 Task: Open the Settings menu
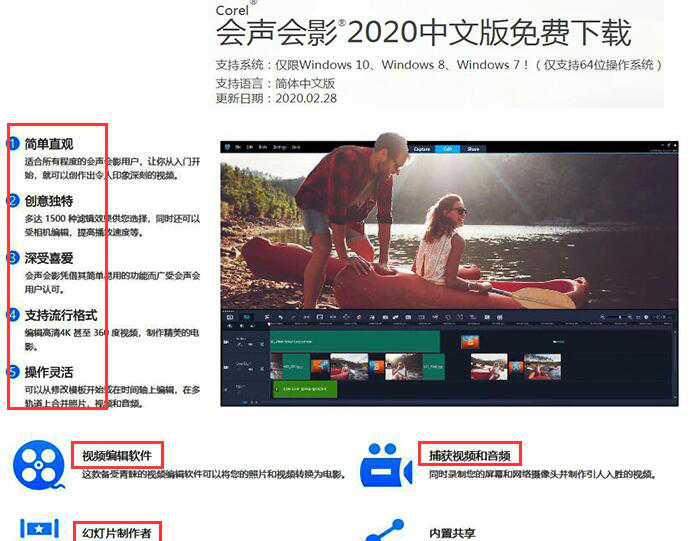point(280,147)
